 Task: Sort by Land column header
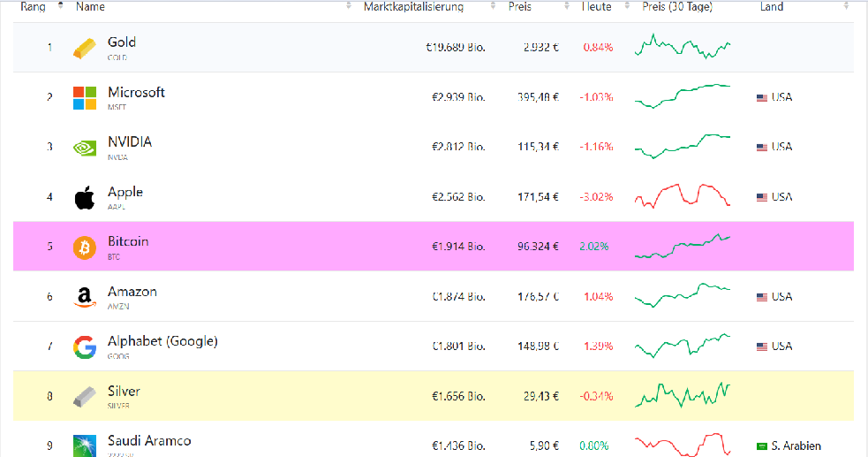(x=772, y=7)
